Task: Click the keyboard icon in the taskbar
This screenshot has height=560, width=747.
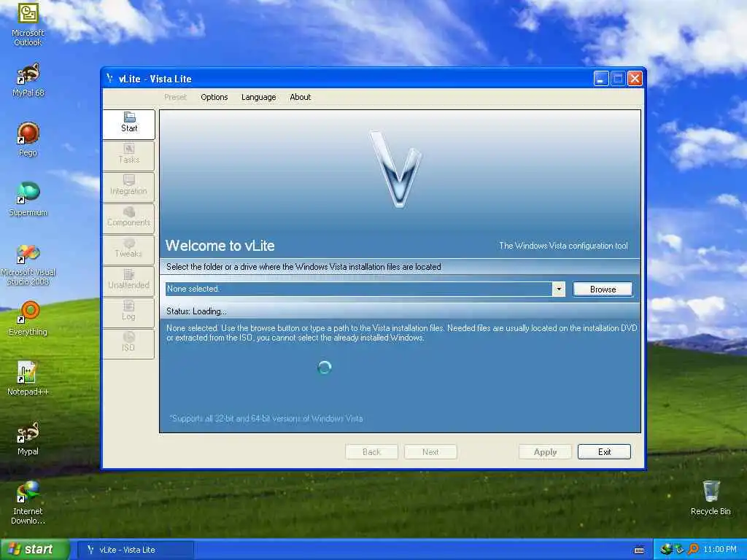Action: click(x=639, y=550)
